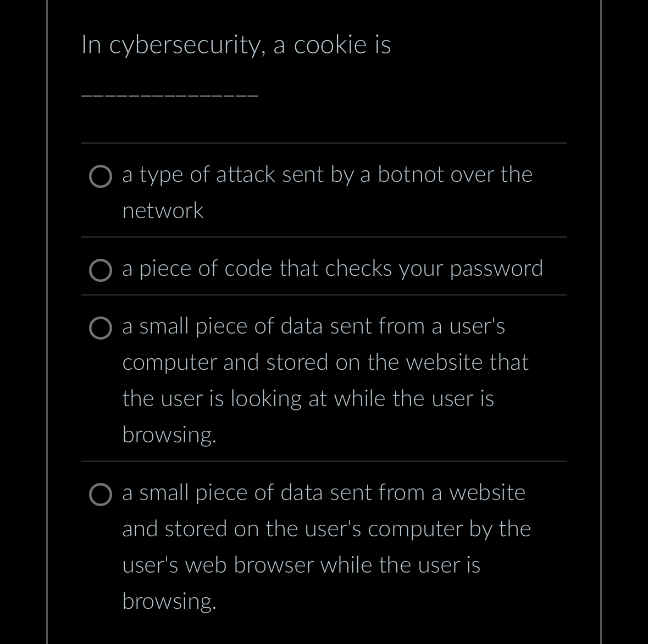Select the 'data stored on the user's computer' option
The height and width of the screenshot is (644, 648).
tap(101, 495)
